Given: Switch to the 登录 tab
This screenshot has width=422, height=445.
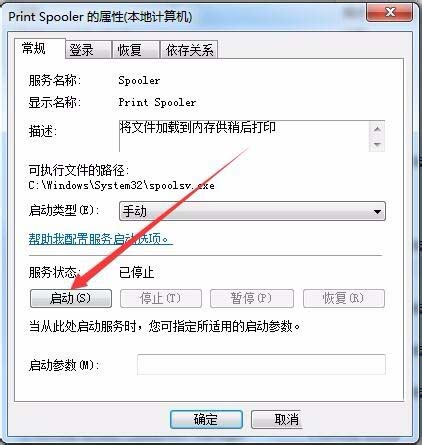Looking at the screenshot, I should [87, 50].
